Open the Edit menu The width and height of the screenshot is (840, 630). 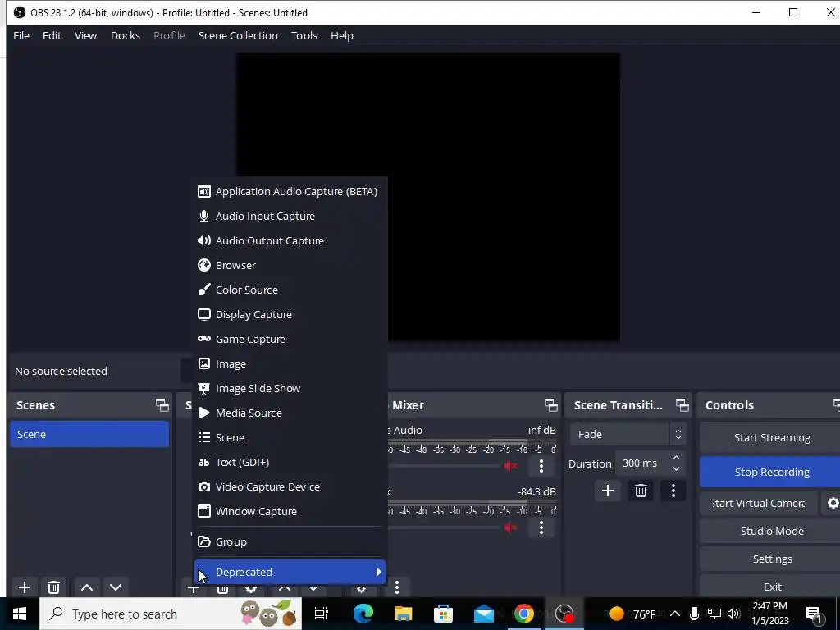click(x=52, y=35)
